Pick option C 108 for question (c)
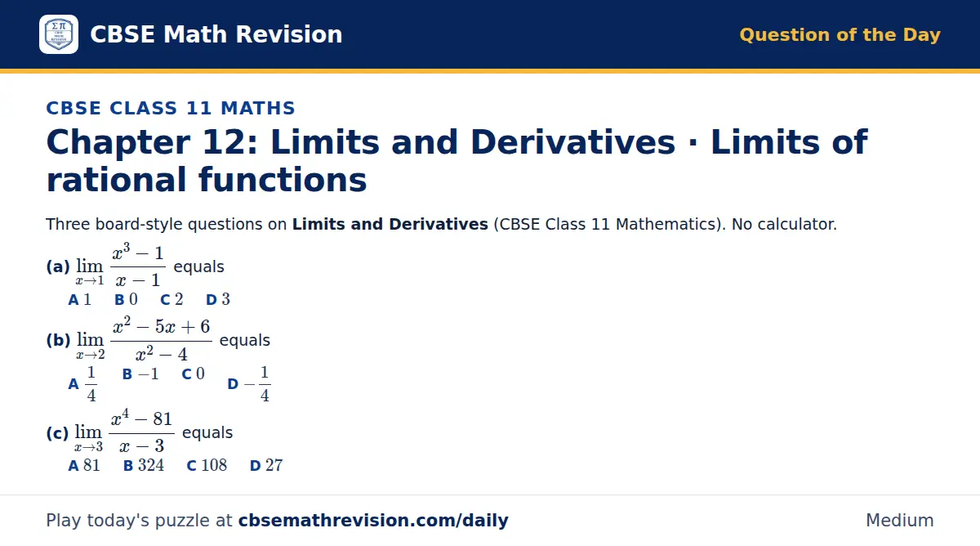Image resolution: width=980 pixels, height=546 pixels. tap(207, 466)
